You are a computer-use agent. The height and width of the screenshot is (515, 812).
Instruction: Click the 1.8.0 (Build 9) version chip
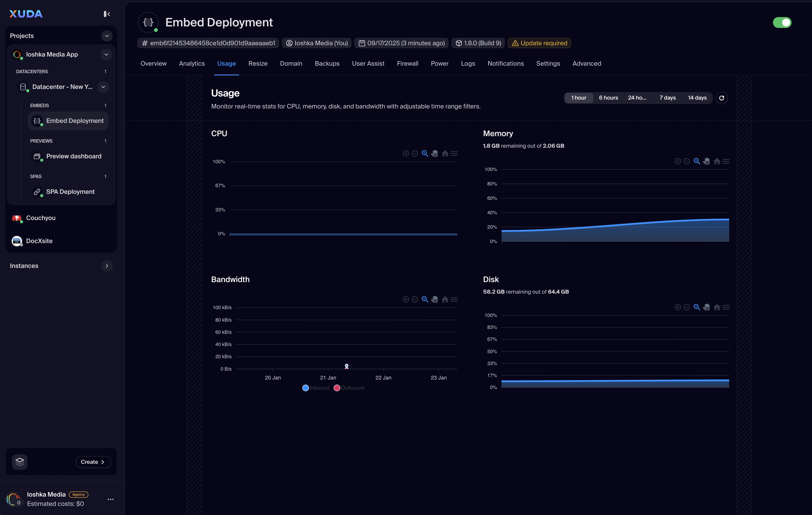point(478,43)
